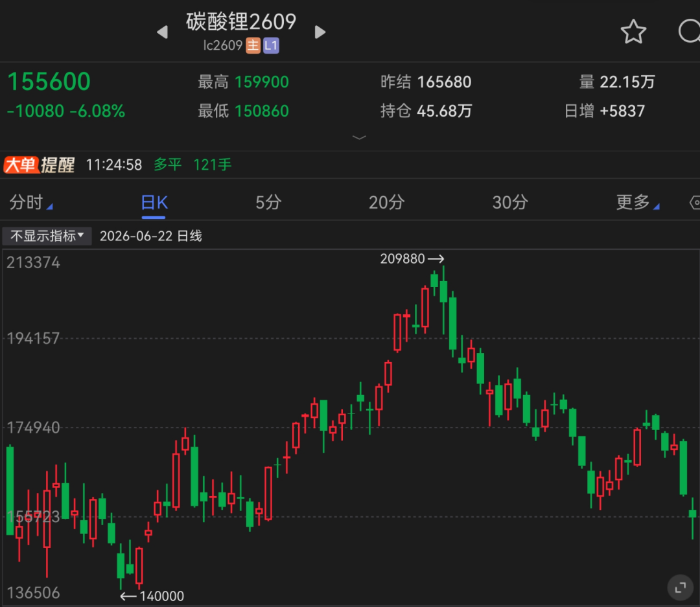Tap the orange 主 main contract badge

point(253,45)
